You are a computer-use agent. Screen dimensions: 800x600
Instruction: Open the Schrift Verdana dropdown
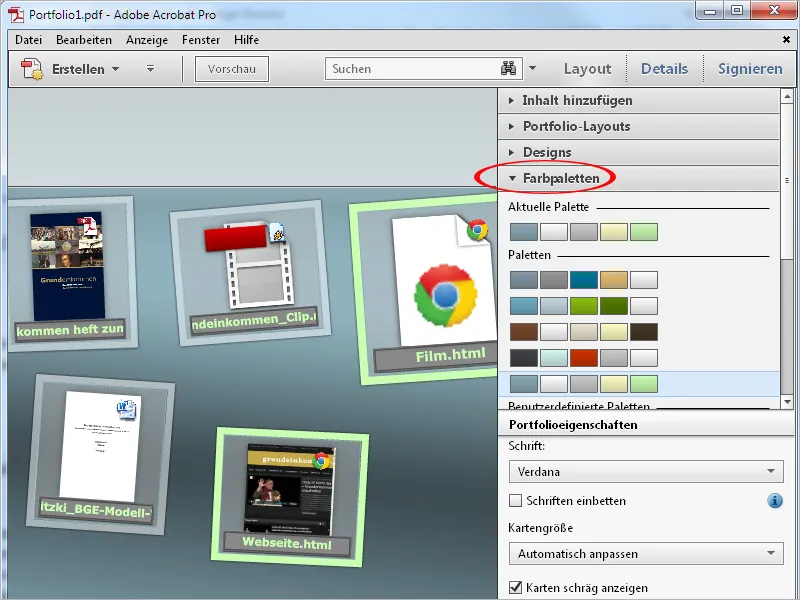[646, 471]
